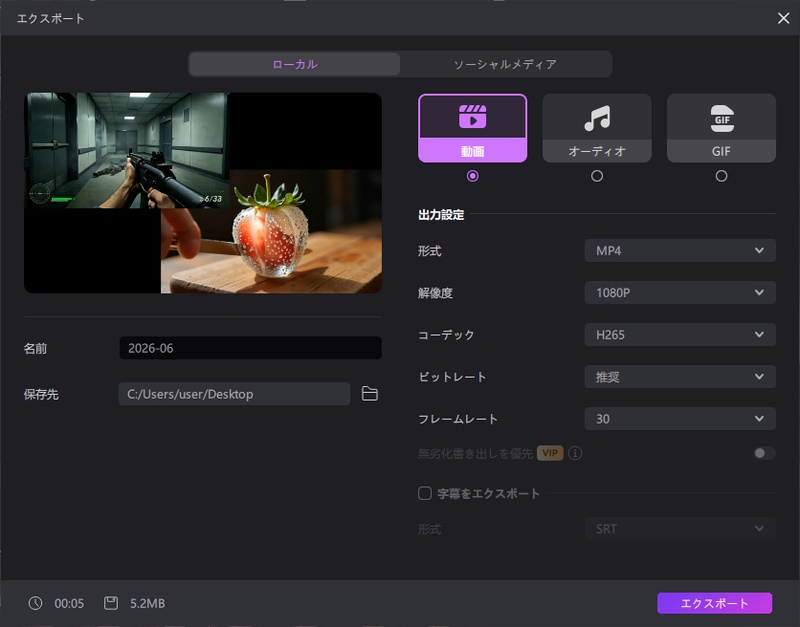This screenshot has height=627, width=800.
Task: Choose the GIF radio button
Action: coord(721,176)
